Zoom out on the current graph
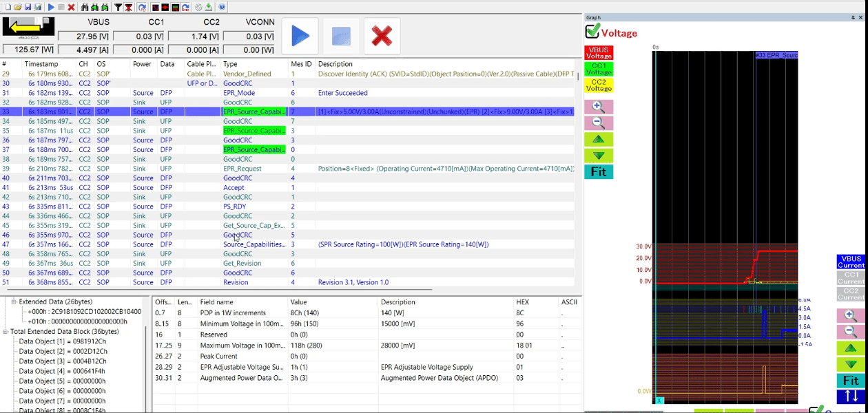The width and height of the screenshot is (868, 413). 851,332
